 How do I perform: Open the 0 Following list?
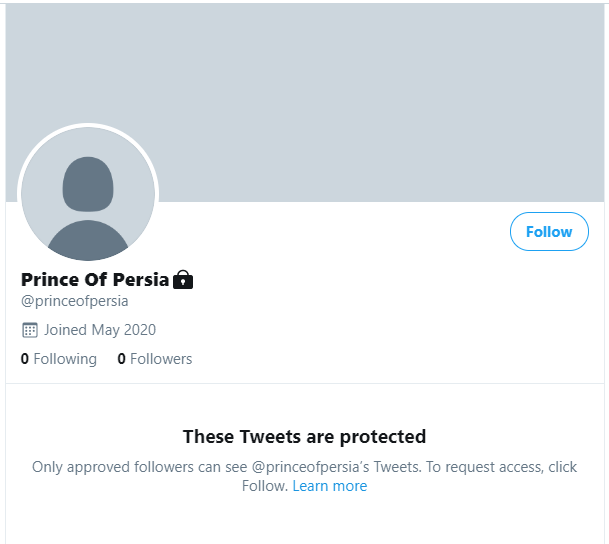point(59,359)
